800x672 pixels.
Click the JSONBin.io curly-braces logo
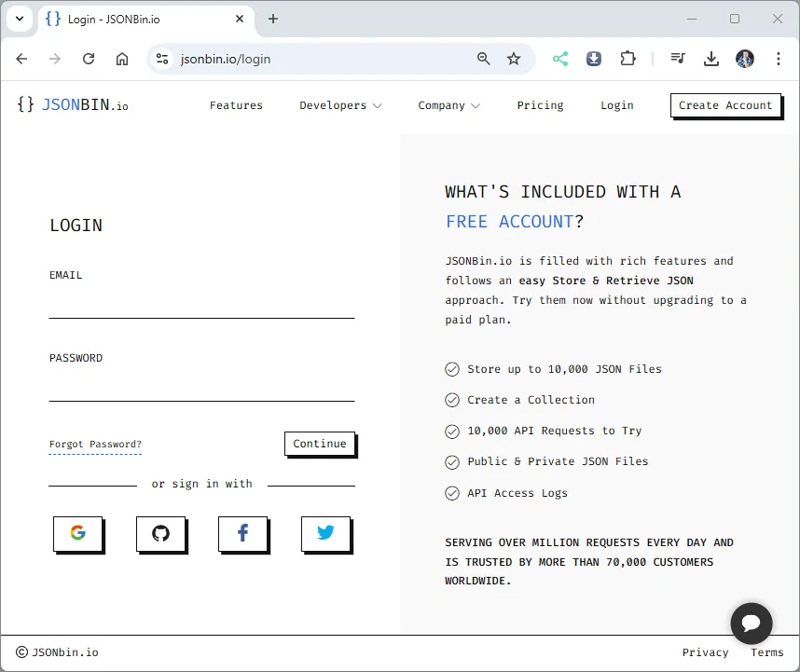[x=25, y=104]
